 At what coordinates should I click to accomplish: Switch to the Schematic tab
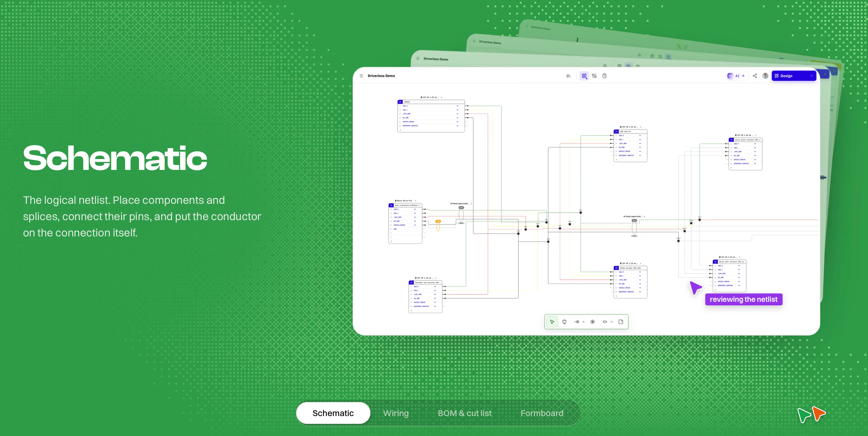pyautogui.click(x=333, y=413)
